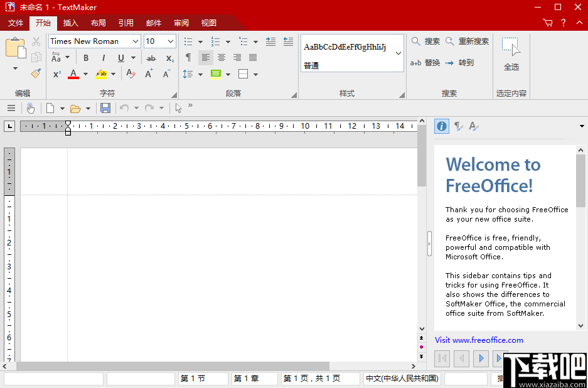Click the Save icon in the toolbar
588x388 pixels.
(x=105, y=107)
